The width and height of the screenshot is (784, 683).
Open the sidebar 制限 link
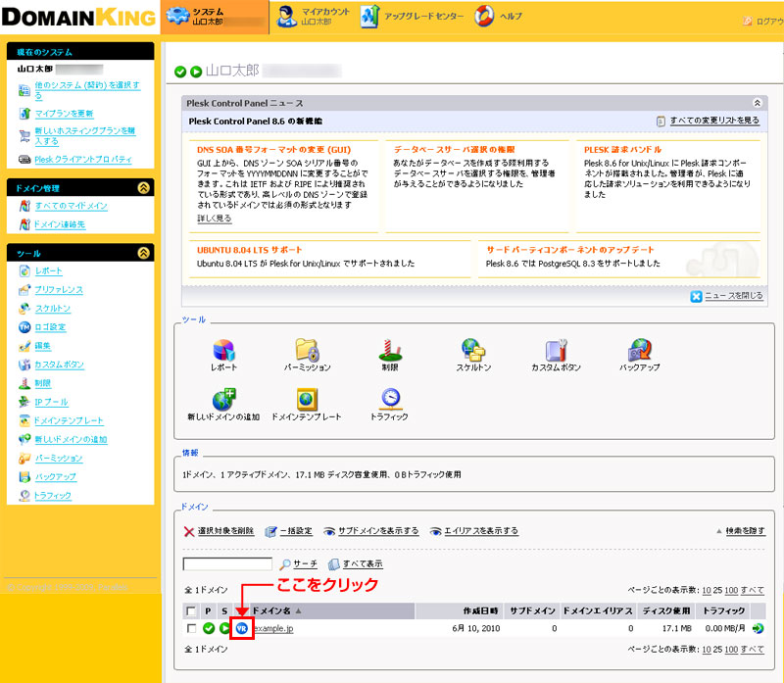pos(43,383)
